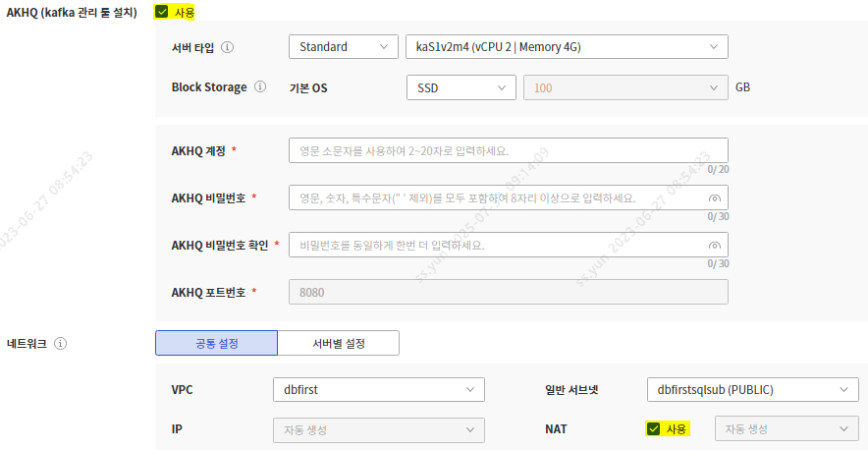Show password in AKHQ 비밀번호 확인 field
Image resolution: width=868 pixels, height=450 pixels.
714,246
